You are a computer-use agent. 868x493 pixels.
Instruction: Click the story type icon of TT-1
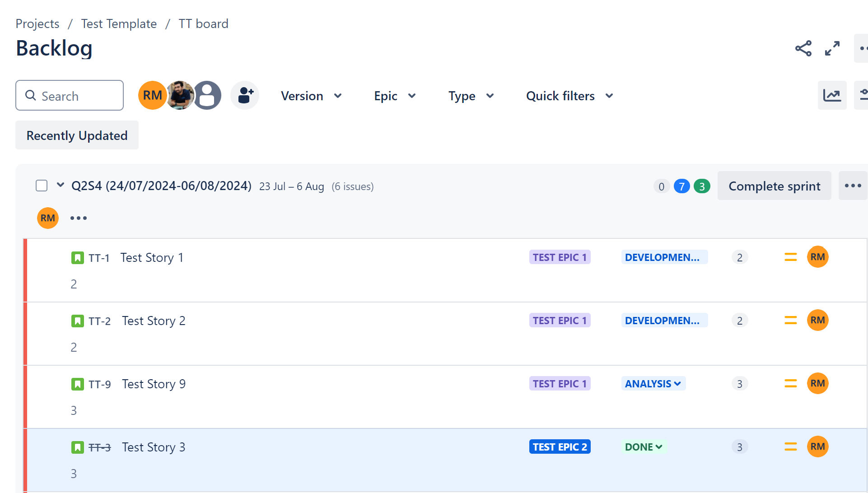(x=78, y=258)
